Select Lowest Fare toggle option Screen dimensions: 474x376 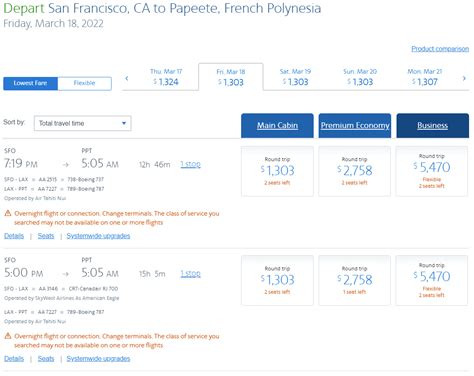tap(30, 83)
